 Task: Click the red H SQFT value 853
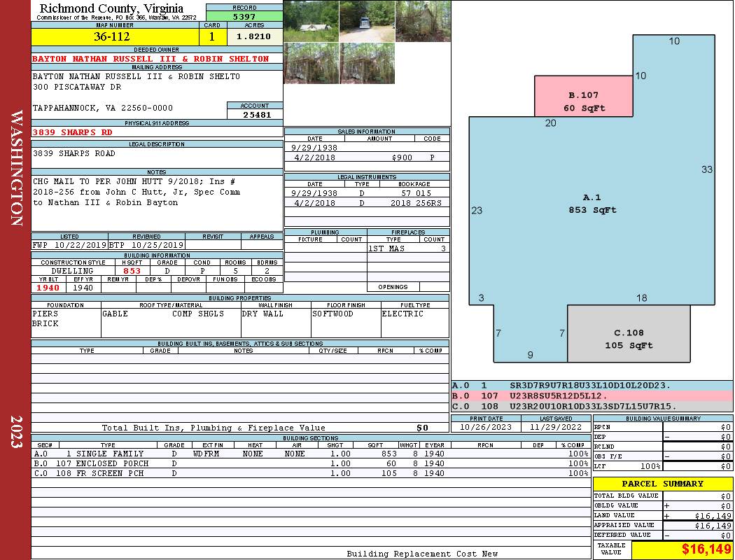[132, 271]
